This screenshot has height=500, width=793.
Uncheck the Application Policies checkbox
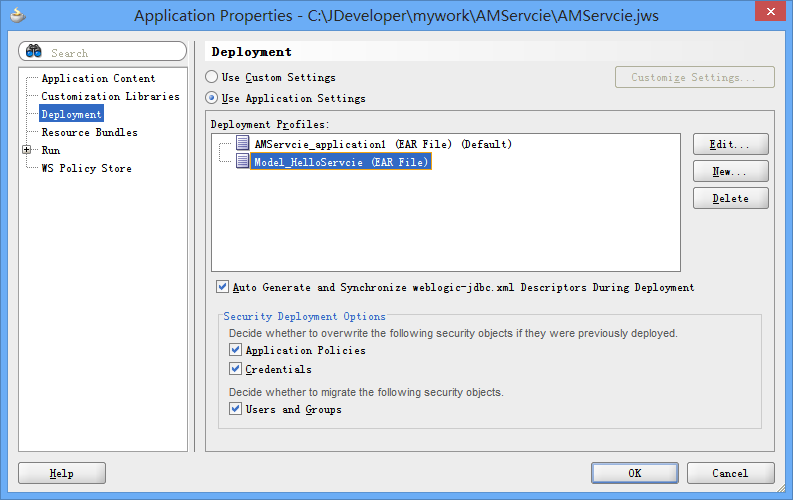coord(235,349)
